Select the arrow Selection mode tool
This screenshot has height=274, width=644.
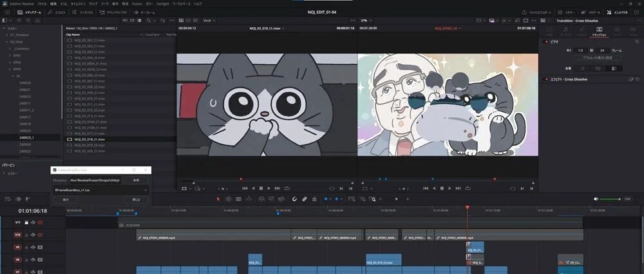coord(218,199)
